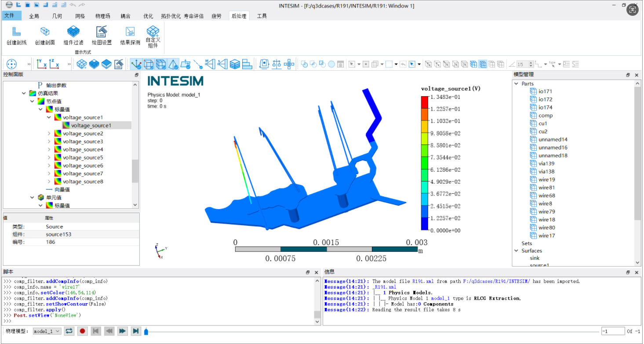Set view to the YX axis plane
644x344 pixels.
42,64
